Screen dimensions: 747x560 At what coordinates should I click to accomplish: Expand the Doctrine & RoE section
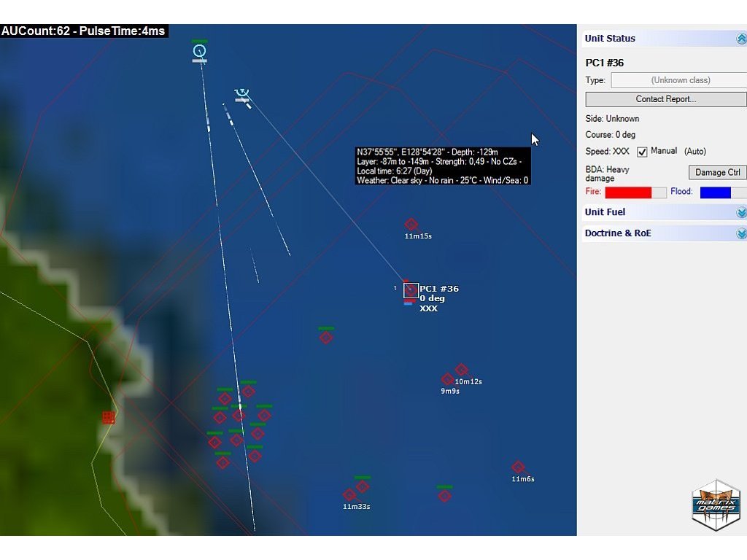[x=741, y=233]
